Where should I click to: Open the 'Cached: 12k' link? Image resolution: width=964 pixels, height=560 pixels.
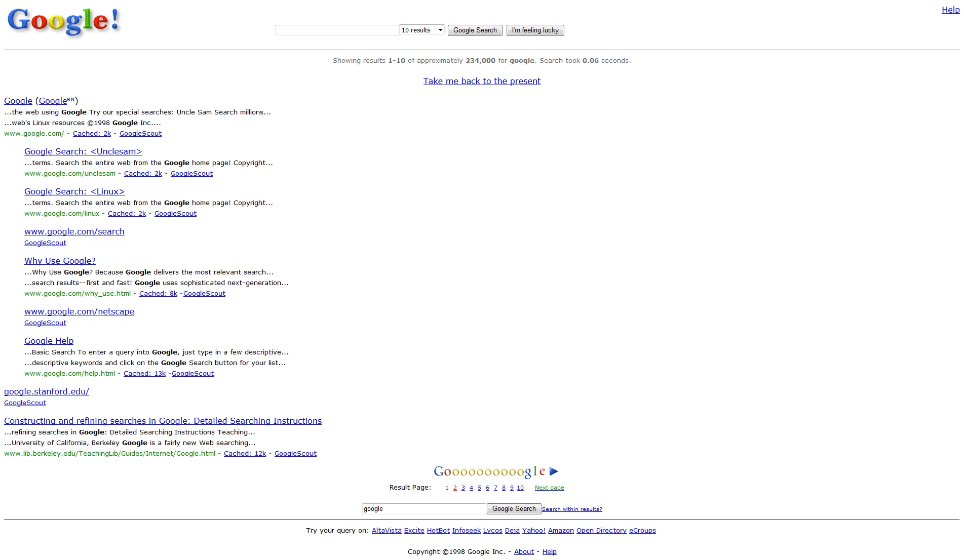coord(245,454)
